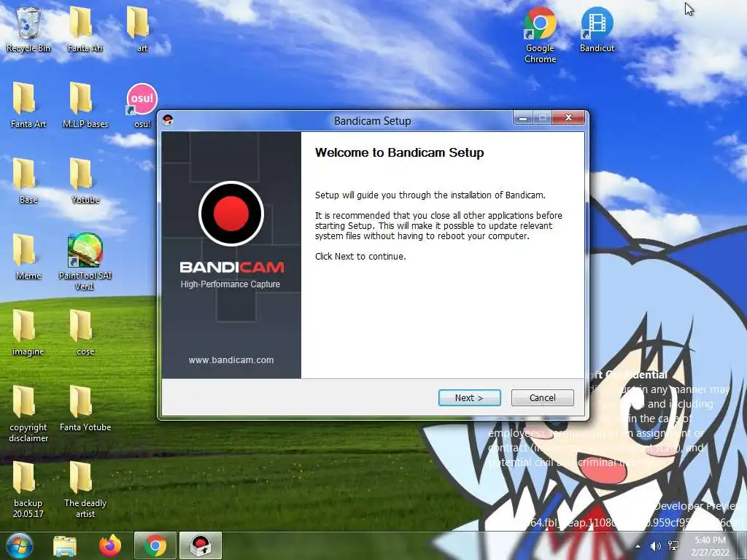Select the Fanta Art folder above Base
The image size is (747, 560).
click(x=28, y=105)
